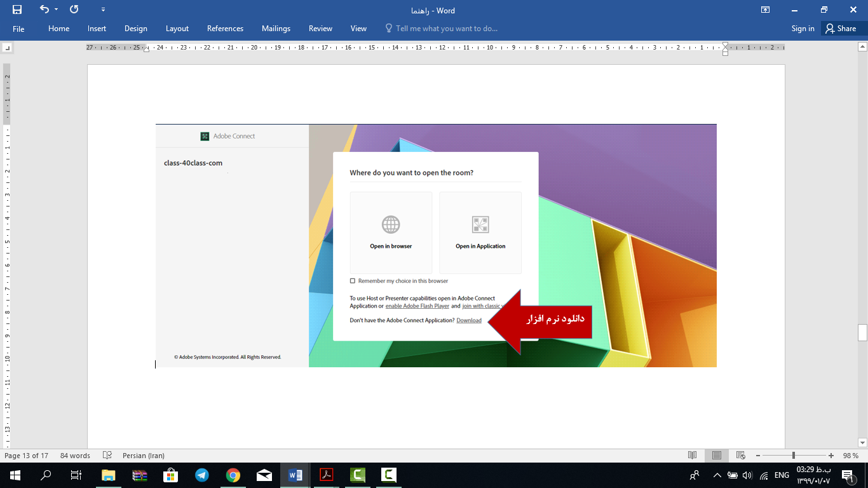Open word count showing 84 words
868x488 pixels.
75,456
